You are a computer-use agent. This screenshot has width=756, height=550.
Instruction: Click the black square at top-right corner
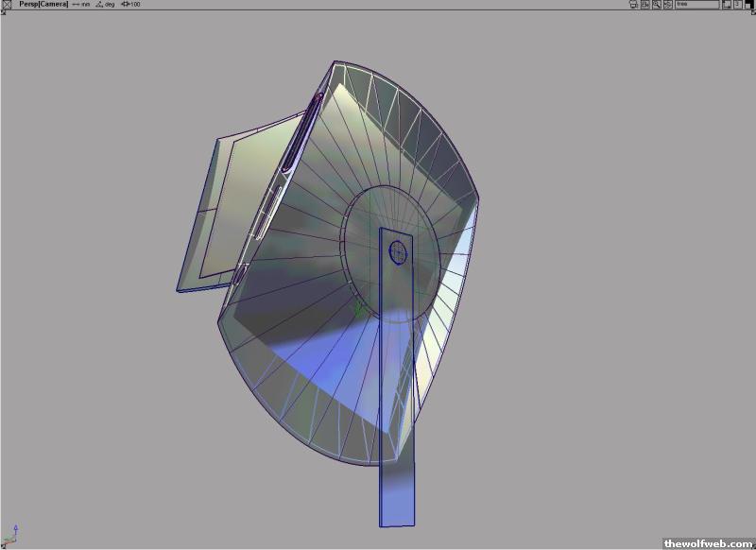tap(749, 5)
